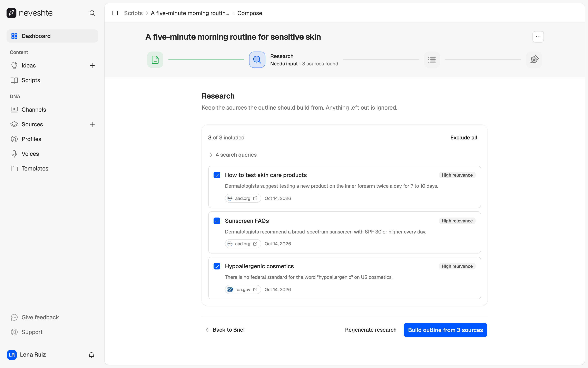This screenshot has height=368, width=588.
Task: Open Templates in the sidebar
Action: point(52,168)
